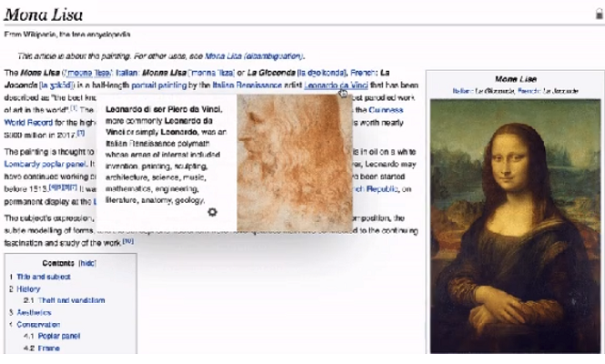Go to Poplar panel subsection
This screenshot has height=364, width=605.
[x=59, y=336]
